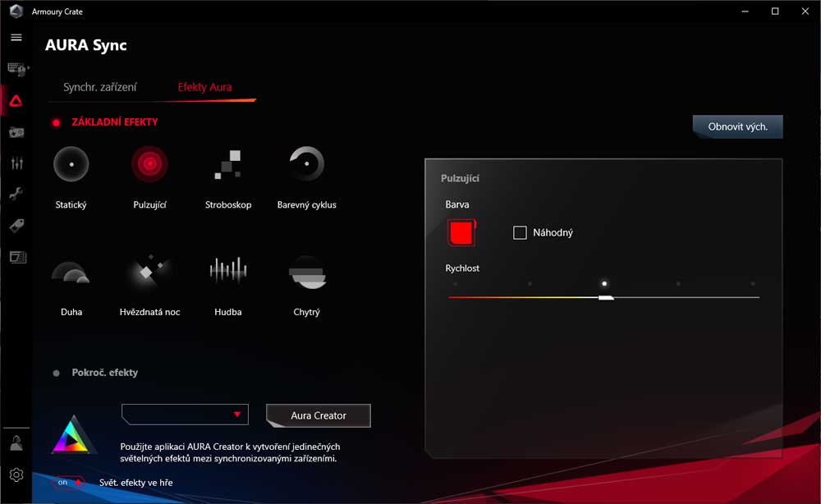Tick the Náhodný random color checkbox

[520, 232]
